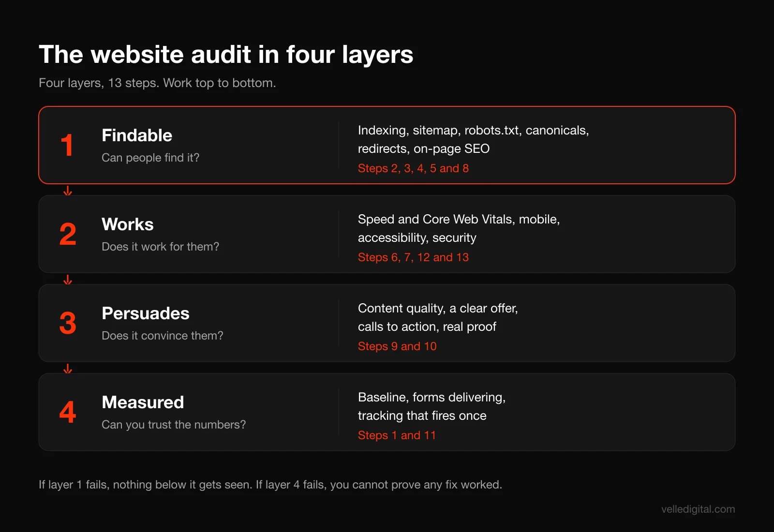The width and height of the screenshot is (774, 532).
Task: Select the 'Measured' heading
Action: tap(143, 402)
